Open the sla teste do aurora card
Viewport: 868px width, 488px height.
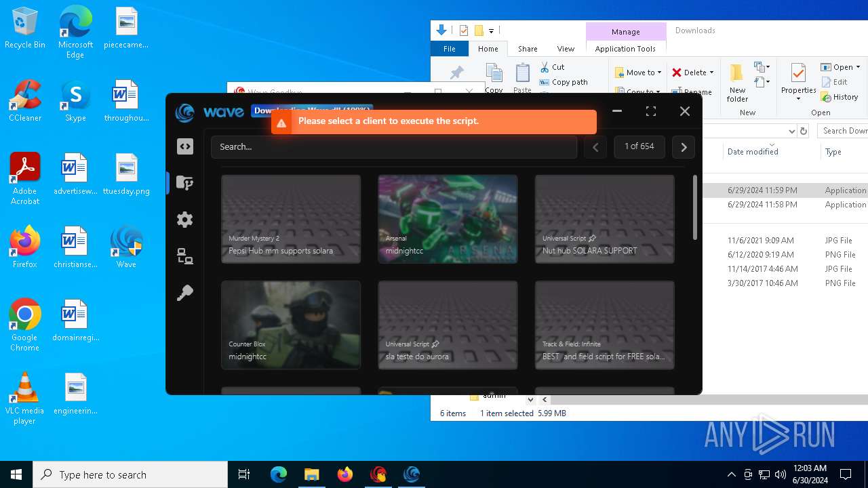448,325
